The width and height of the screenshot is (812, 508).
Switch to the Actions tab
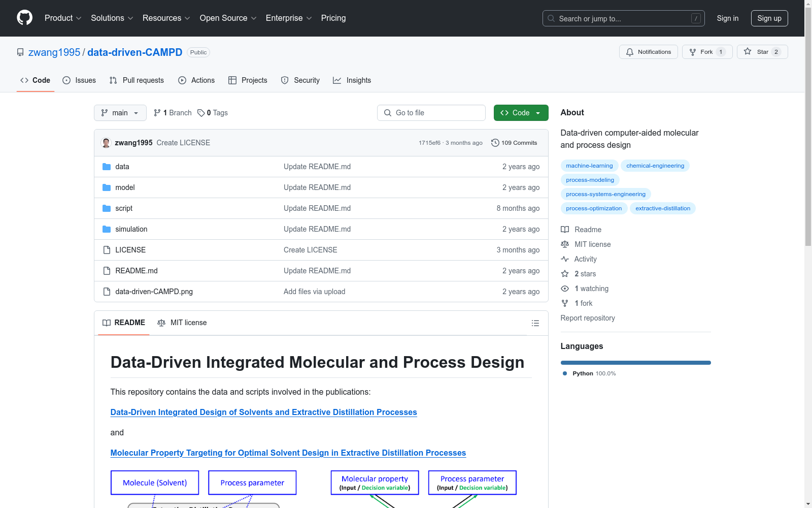point(196,80)
